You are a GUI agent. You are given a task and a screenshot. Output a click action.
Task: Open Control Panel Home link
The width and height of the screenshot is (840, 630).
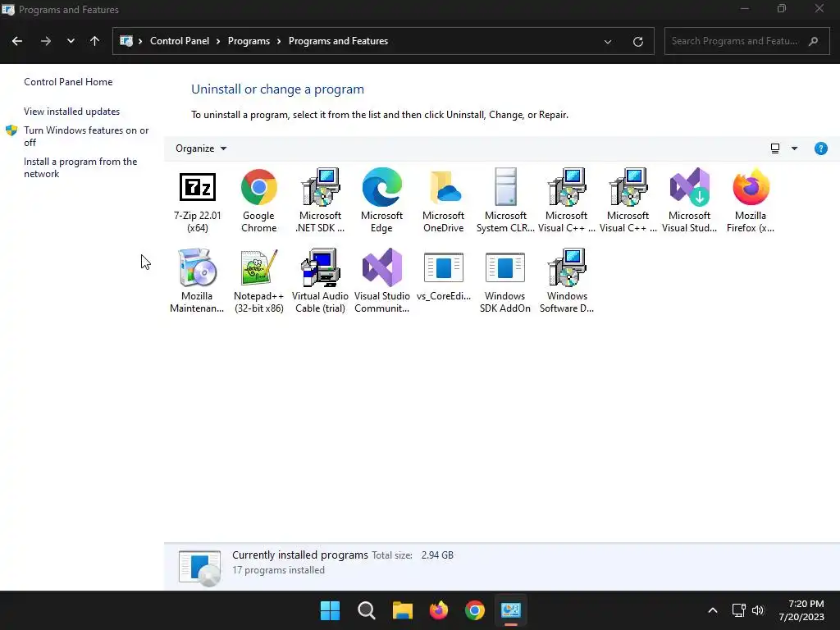click(x=68, y=82)
